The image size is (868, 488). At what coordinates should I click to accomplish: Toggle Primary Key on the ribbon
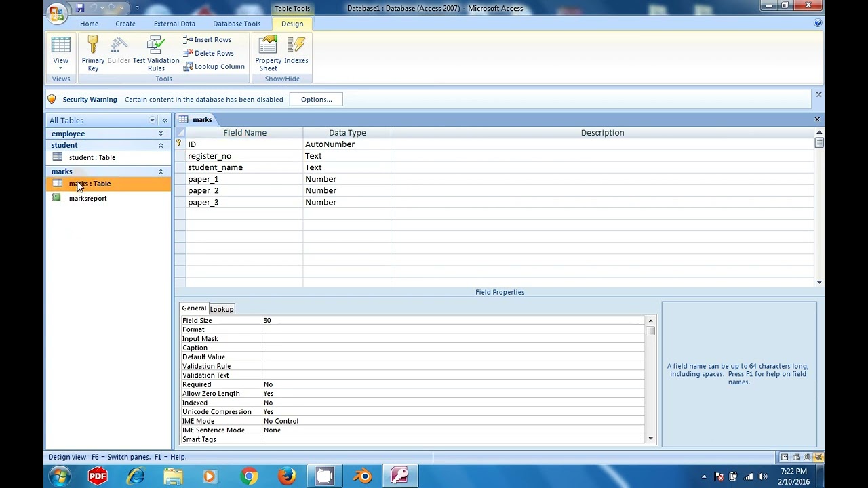[93, 54]
